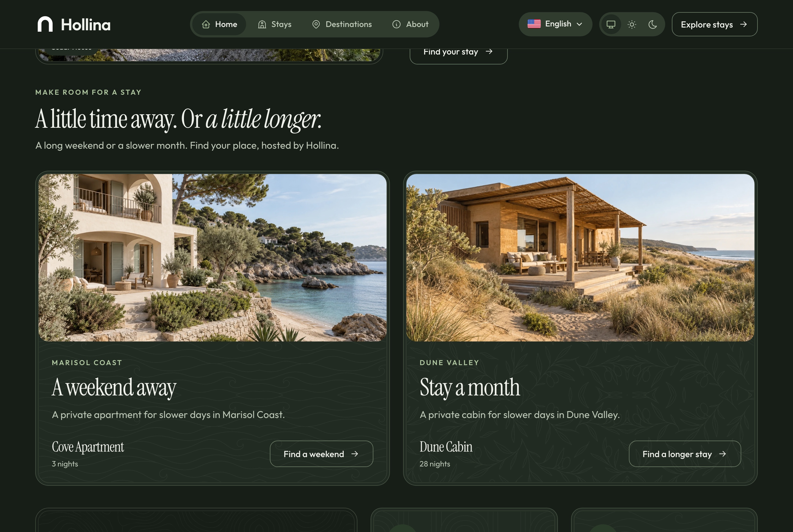Click the Cove Apartment title

point(88,447)
